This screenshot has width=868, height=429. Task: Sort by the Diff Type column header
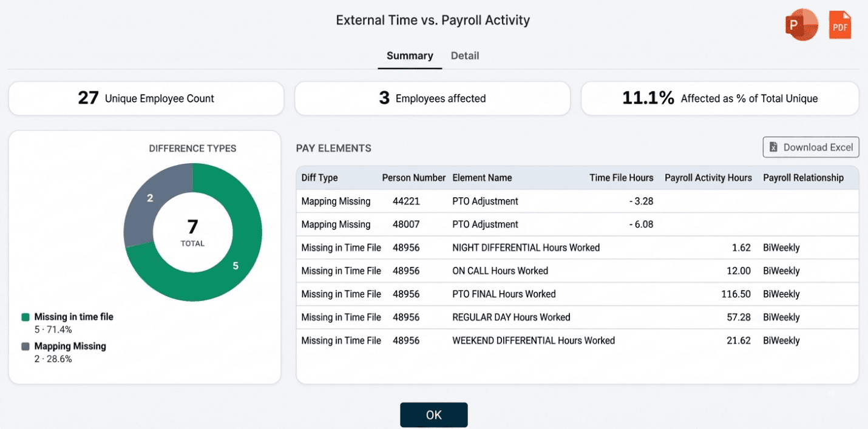(320, 178)
